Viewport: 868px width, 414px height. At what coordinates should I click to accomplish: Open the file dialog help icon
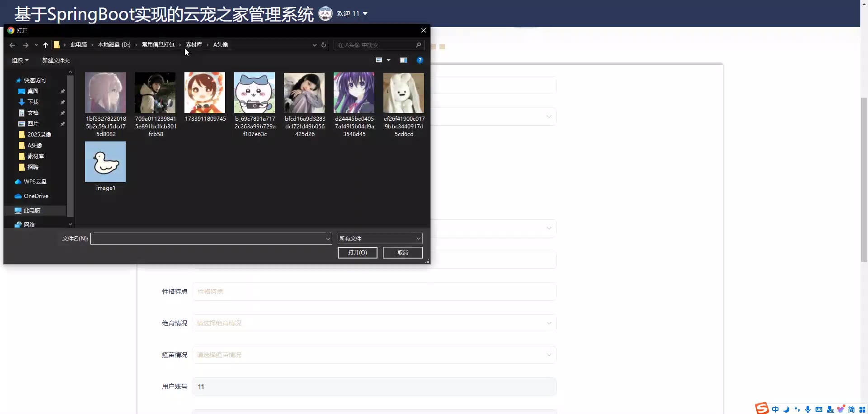pyautogui.click(x=420, y=60)
